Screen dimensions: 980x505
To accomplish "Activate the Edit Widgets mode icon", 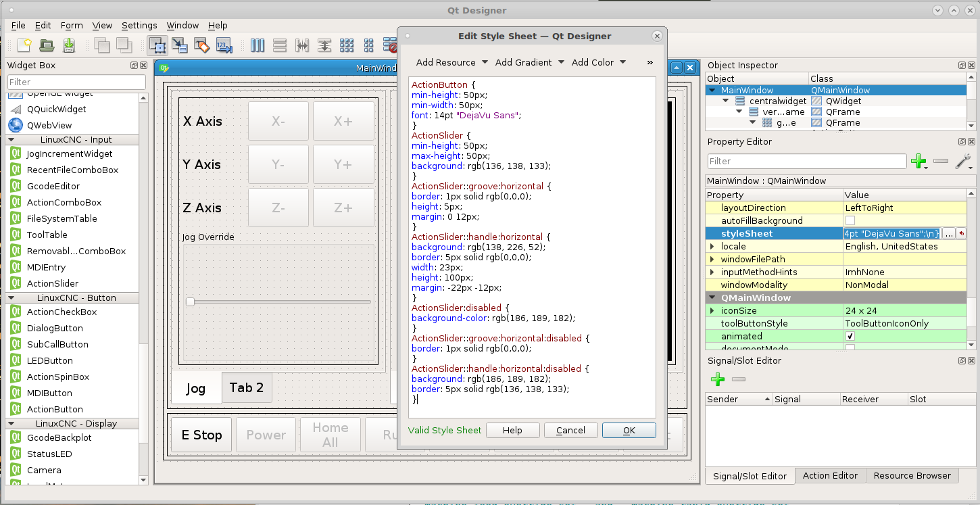I will (x=158, y=45).
